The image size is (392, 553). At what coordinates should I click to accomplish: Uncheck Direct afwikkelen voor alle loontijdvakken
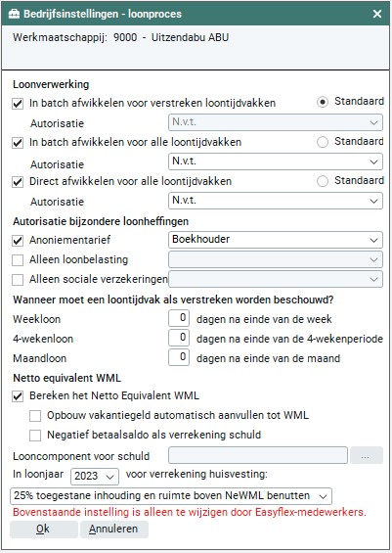18,182
